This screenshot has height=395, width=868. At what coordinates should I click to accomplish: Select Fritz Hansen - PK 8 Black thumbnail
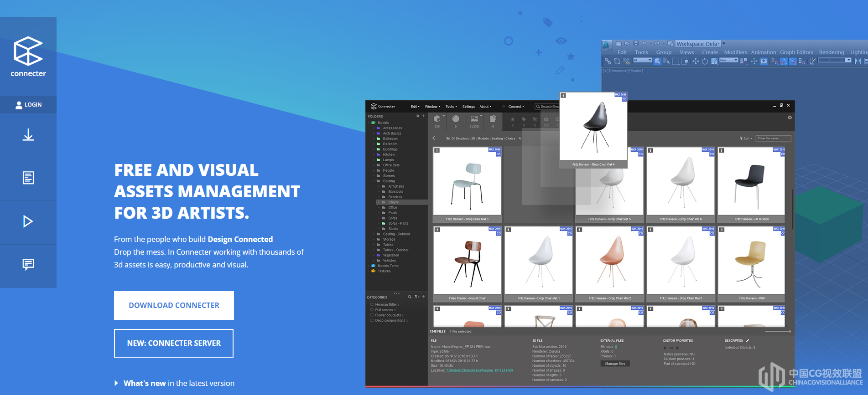click(x=751, y=185)
